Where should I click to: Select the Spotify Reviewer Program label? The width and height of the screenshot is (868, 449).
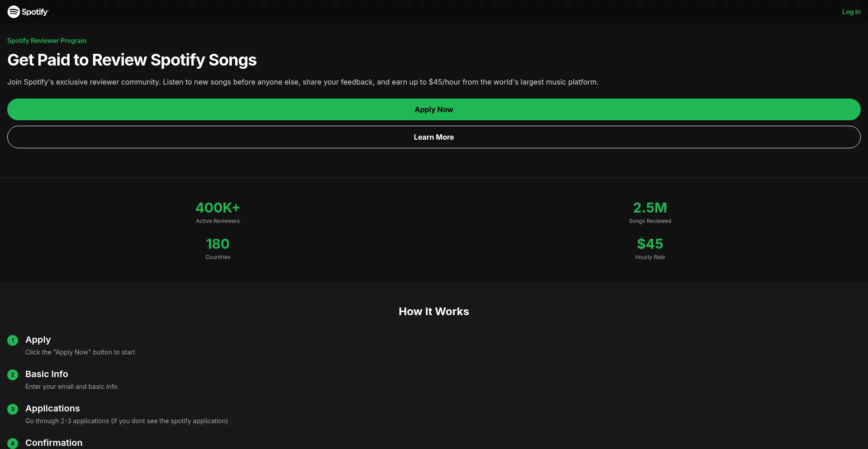(x=47, y=41)
